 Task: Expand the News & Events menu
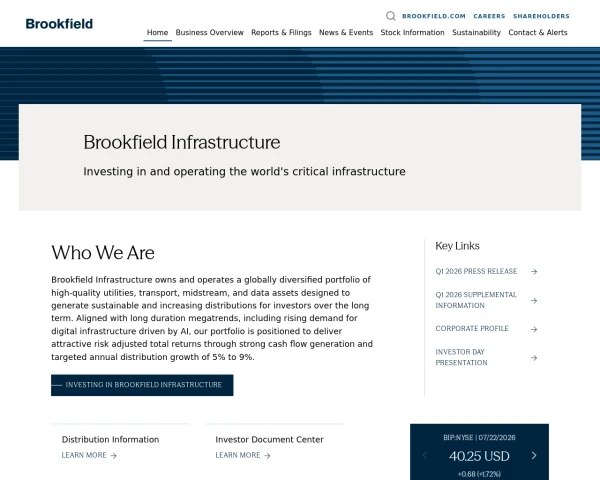click(x=346, y=33)
